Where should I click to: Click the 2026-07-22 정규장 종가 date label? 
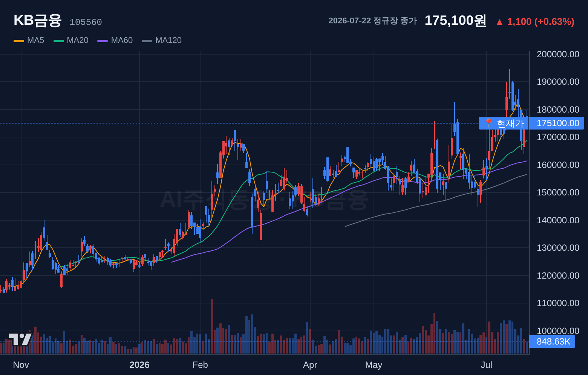click(372, 21)
